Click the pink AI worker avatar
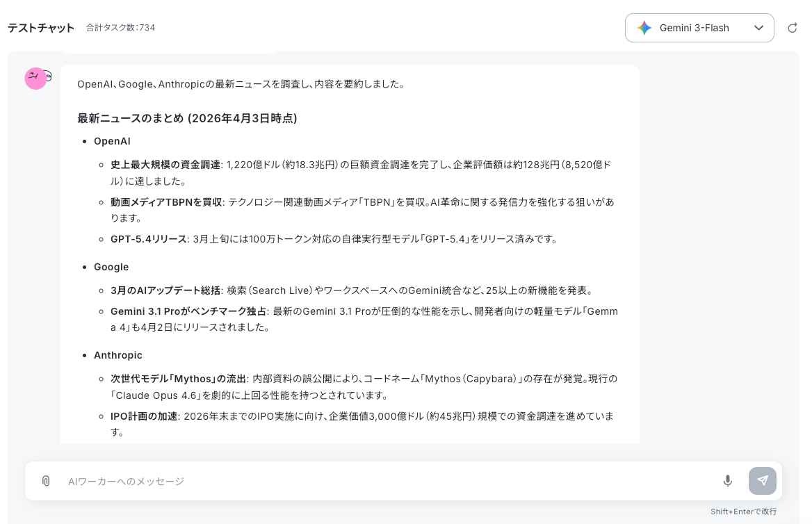Image resolution: width=812 pixels, height=524 pixels. (x=35, y=79)
